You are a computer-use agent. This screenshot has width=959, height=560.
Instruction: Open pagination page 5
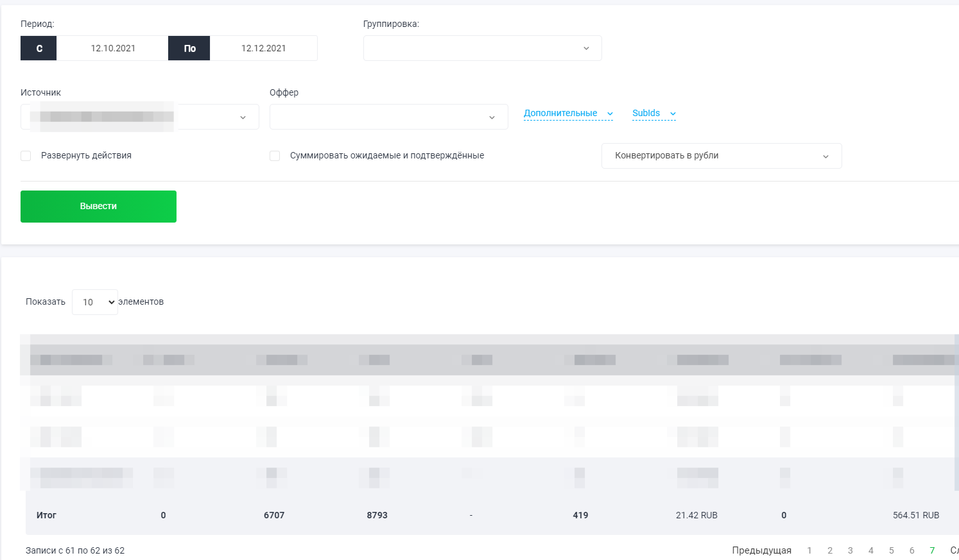[x=892, y=550]
